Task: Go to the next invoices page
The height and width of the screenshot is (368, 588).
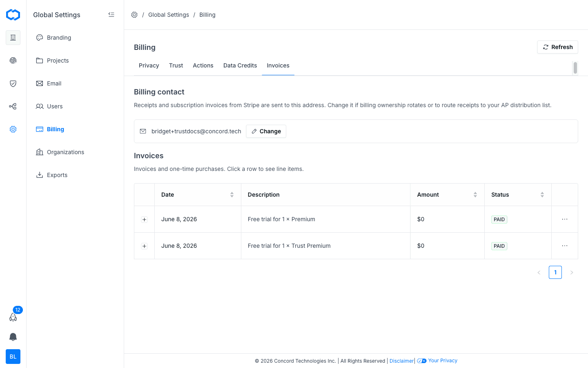Action: click(x=572, y=272)
